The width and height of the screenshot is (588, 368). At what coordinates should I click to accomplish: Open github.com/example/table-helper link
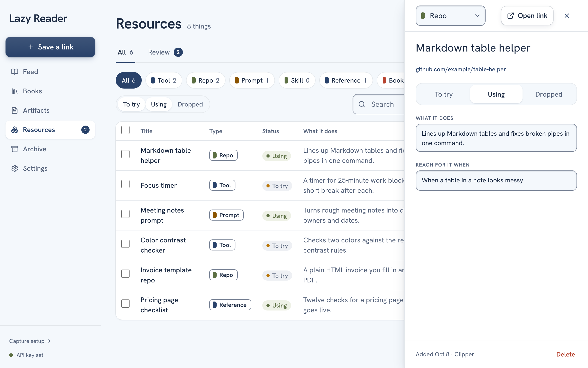(461, 69)
